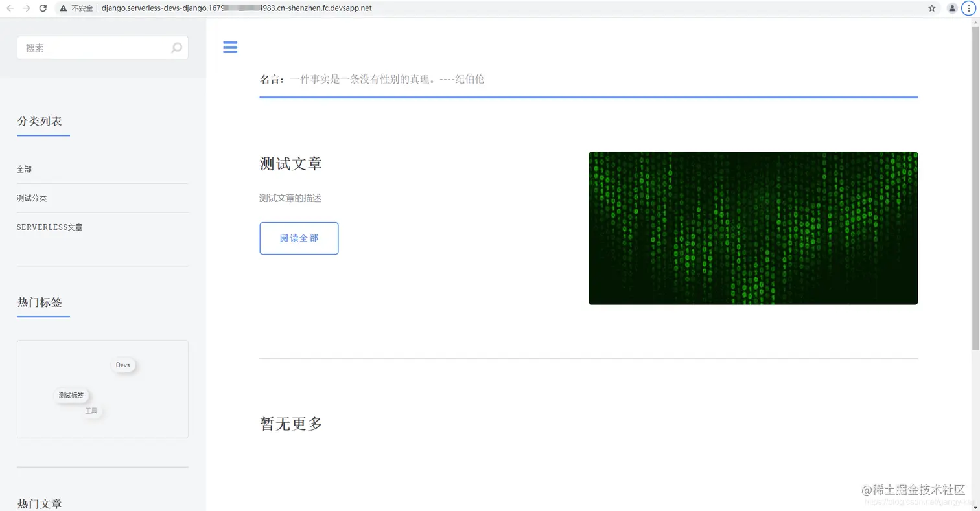Click the bookmark star icon
The height and width of the screenshot is (511, 980).
[931, 8]
